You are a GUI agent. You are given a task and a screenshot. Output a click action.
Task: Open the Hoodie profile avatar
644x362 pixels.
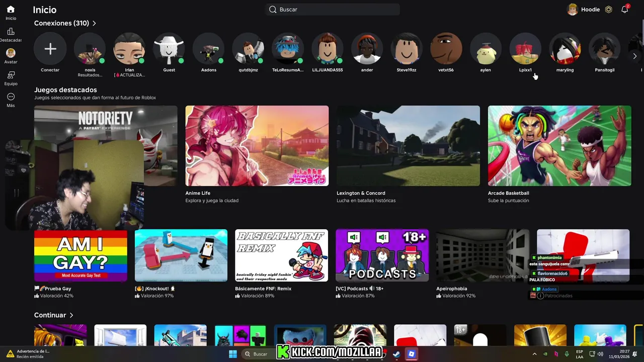pos(573,10)
